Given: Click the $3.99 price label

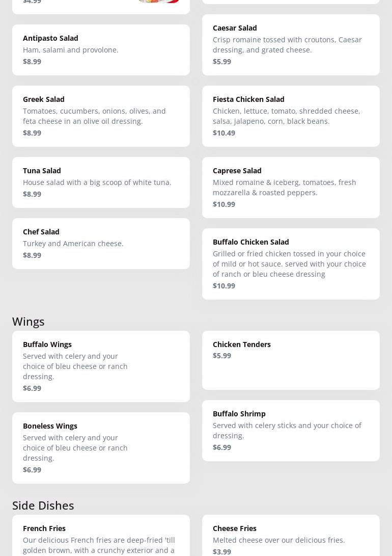Looking at the screenshot, I should 222,552.
